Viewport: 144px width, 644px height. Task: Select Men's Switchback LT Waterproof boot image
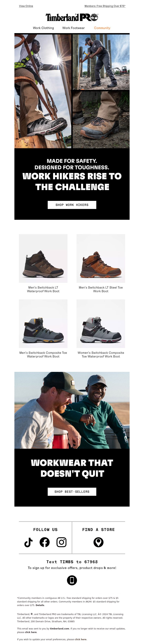click(x=43, y=258)
